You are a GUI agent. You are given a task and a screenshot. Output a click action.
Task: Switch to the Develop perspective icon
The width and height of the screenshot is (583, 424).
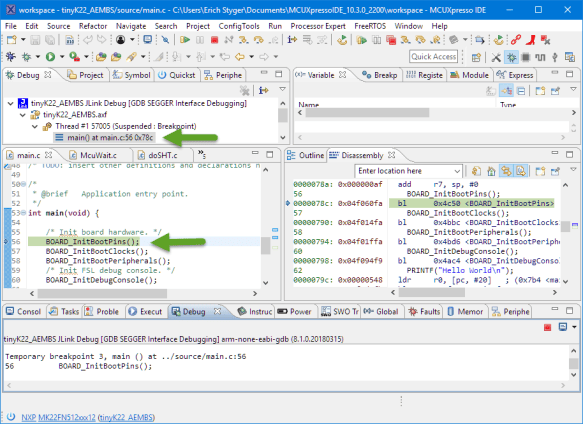[496, 57]
